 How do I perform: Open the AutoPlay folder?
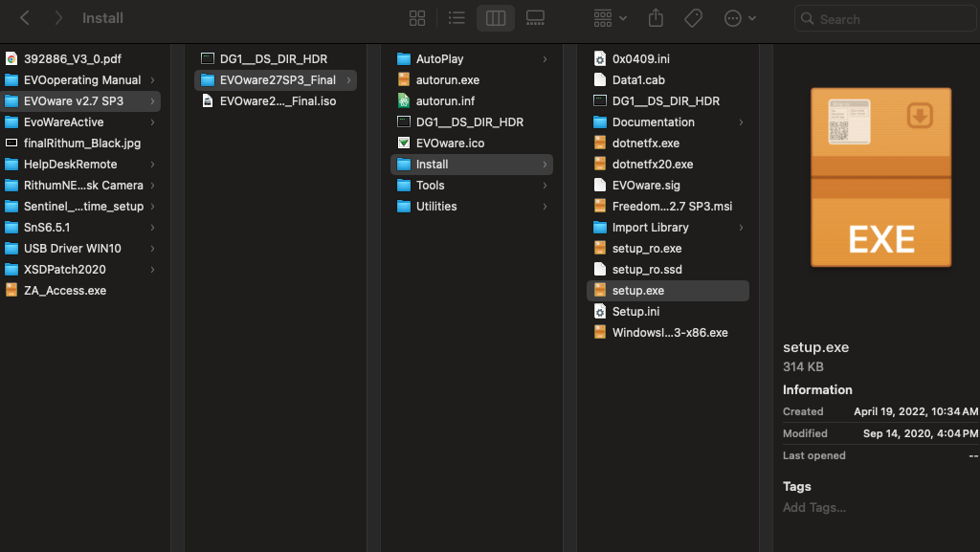coord(472,58)
